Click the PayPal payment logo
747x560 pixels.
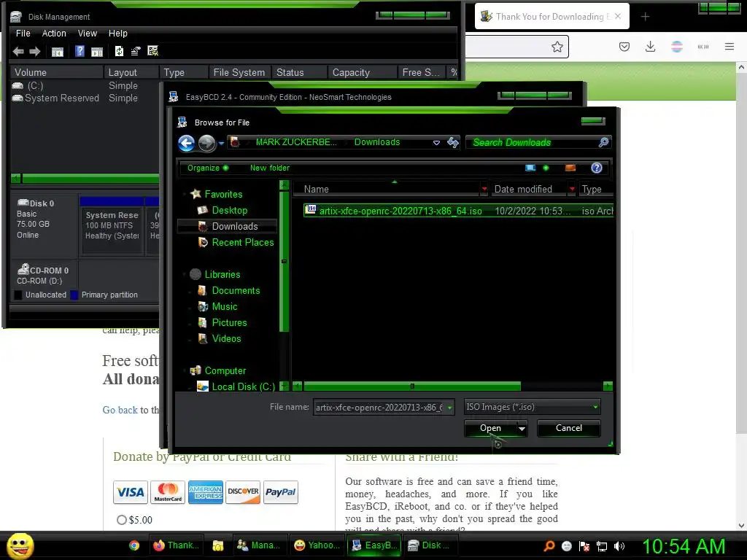(x=281, y=492)
